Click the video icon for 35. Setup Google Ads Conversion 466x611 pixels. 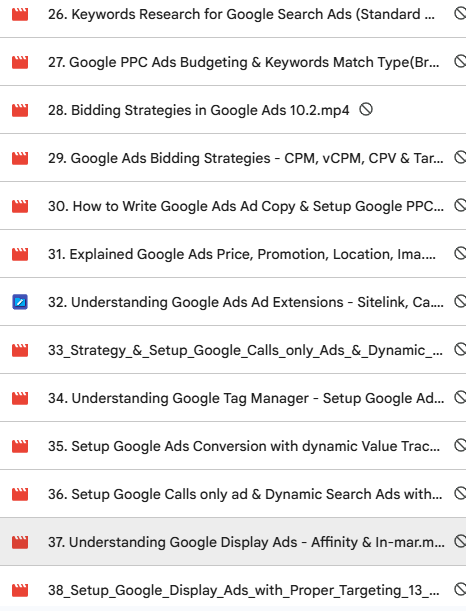click(20, 446)
